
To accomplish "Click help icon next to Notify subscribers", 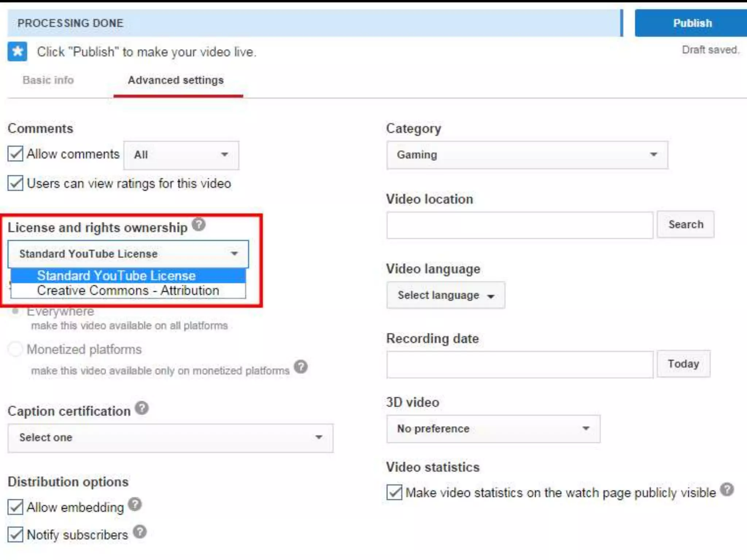I will point(140,532).
